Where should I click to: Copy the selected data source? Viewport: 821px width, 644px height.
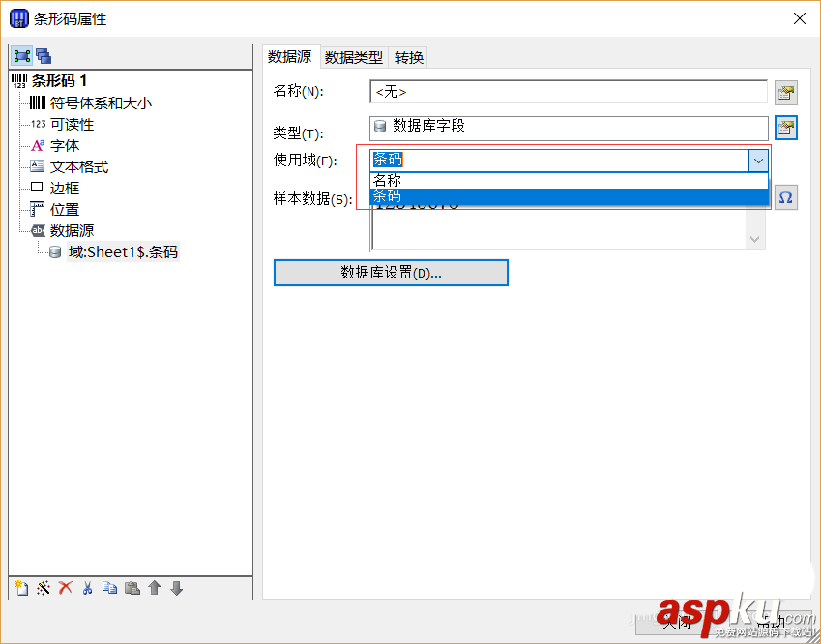click(x=109, y=587)
